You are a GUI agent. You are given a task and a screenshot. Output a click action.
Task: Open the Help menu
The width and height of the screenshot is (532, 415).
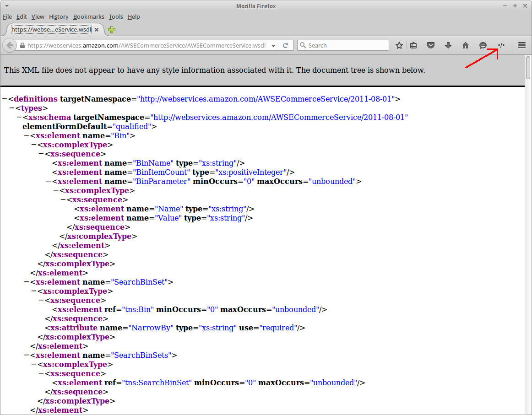[x=134, y=16]
